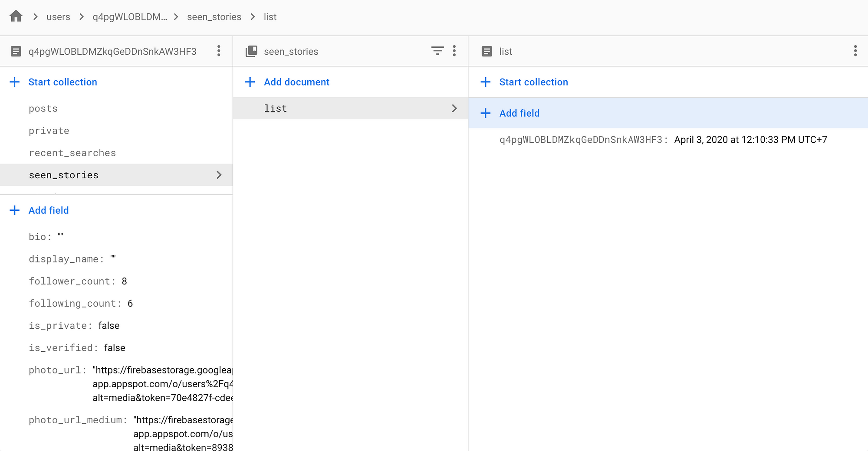
Task: Click the document icon beside list header
Action: pos(487,51)
